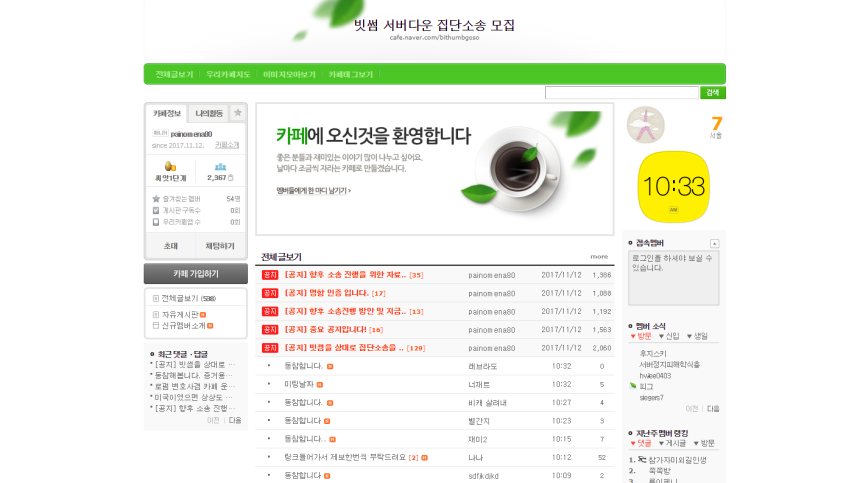This screenshot has width=860, height=483.
Task: Click the yellow clock widget showing 10:33
Action: (674, 187)
